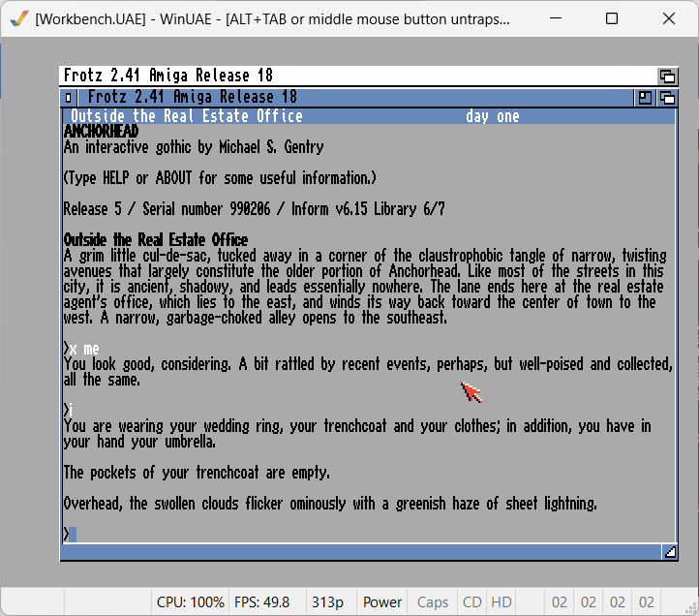699x616 pixels.
Task: Click the 'x me' command text
Action: point(84,349)
